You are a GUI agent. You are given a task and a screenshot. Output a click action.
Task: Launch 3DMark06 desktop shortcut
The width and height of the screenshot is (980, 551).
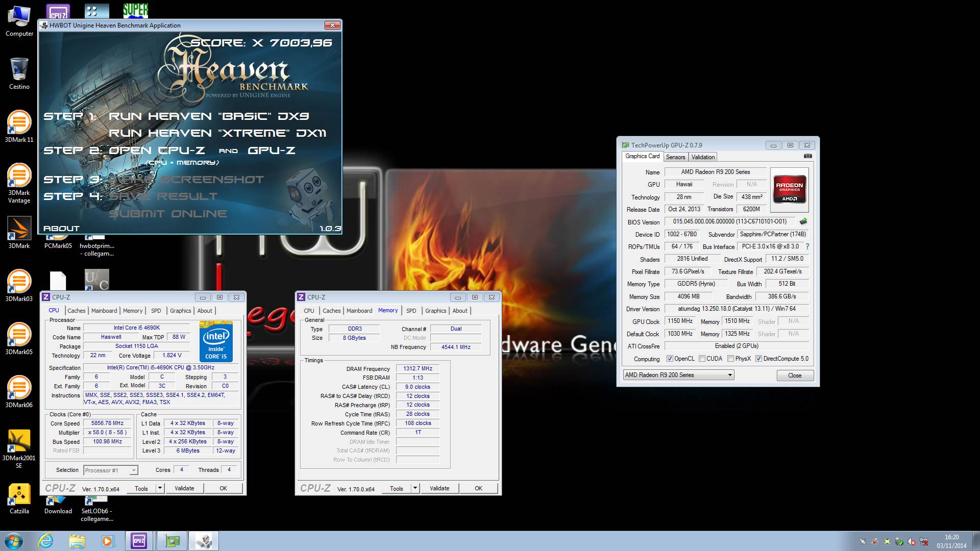(19, 392)
